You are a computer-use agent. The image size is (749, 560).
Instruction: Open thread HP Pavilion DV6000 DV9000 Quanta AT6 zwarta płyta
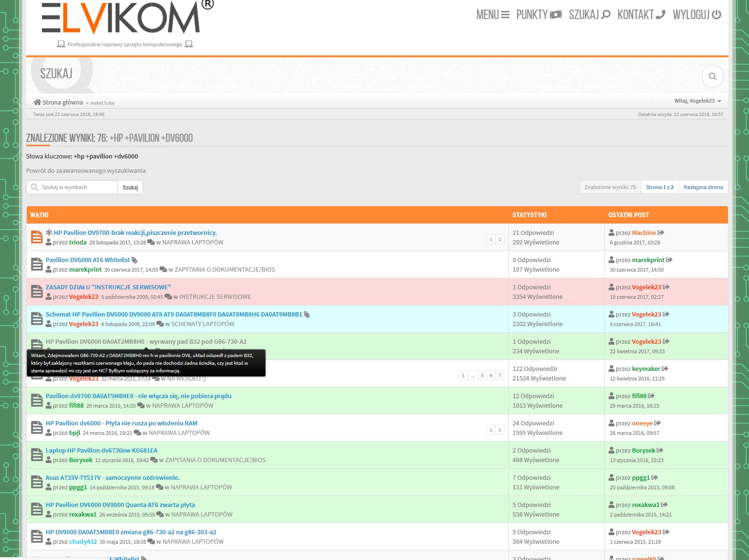click(120, 505)
